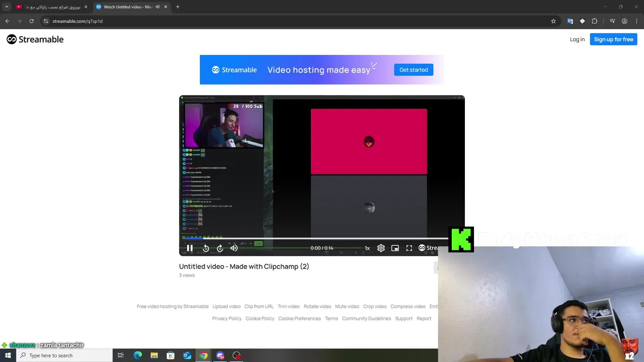Enable picture-in-picture mode
Viewport: 644px width, 362px height.
click(395, 248)
